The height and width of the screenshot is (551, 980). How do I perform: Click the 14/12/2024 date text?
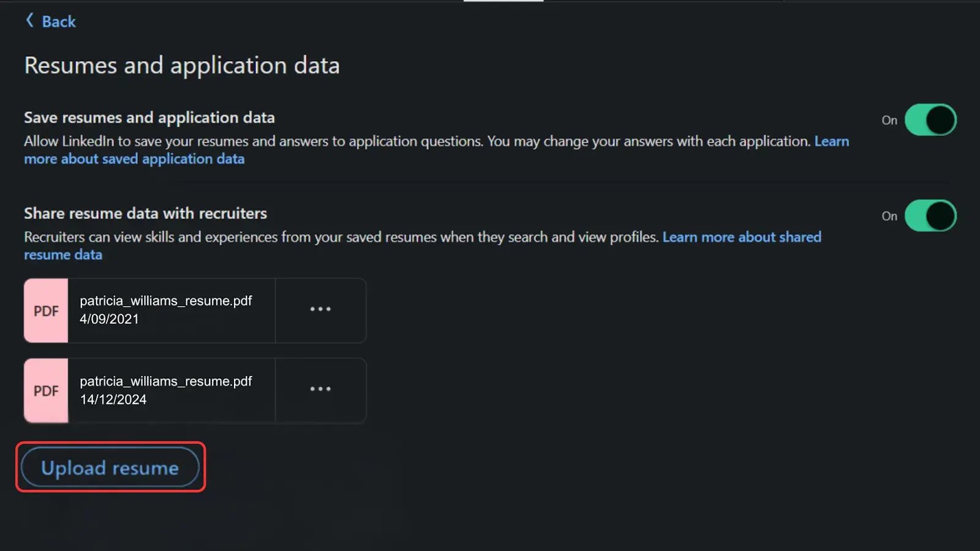(x=113, y=400)
